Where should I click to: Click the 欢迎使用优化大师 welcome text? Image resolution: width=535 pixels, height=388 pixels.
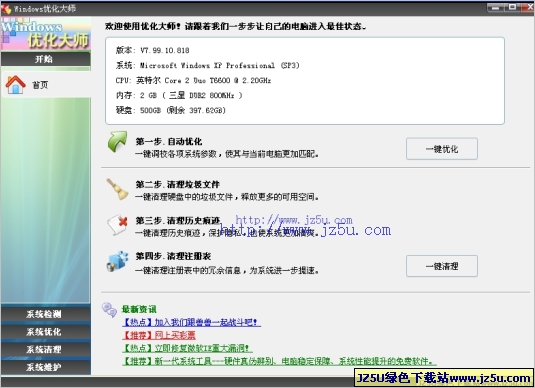click(235, 27)
